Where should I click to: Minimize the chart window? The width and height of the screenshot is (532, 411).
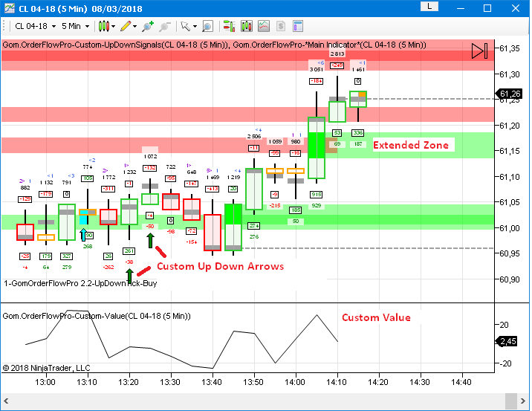click(x=461, y=8)
